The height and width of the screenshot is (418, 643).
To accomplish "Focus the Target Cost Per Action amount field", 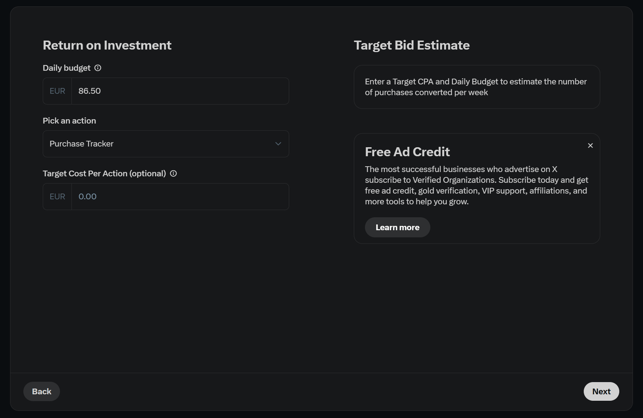I will [180, 196].
